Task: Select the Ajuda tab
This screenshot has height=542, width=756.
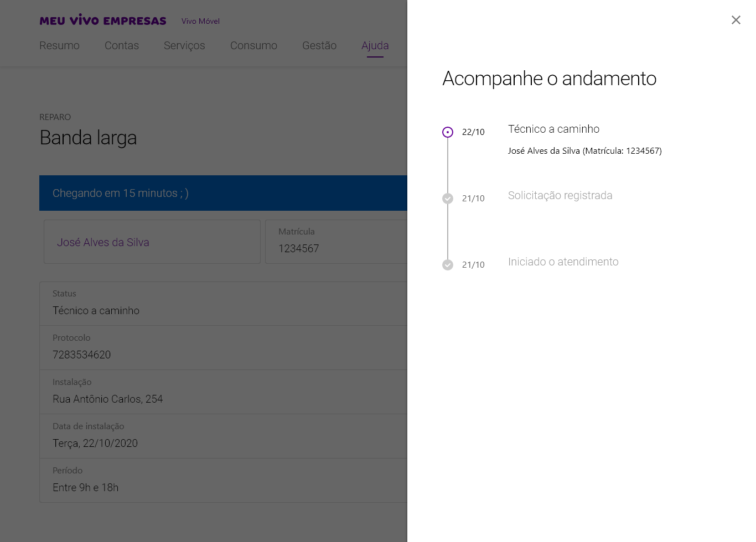Action: (x=375, y=46)
